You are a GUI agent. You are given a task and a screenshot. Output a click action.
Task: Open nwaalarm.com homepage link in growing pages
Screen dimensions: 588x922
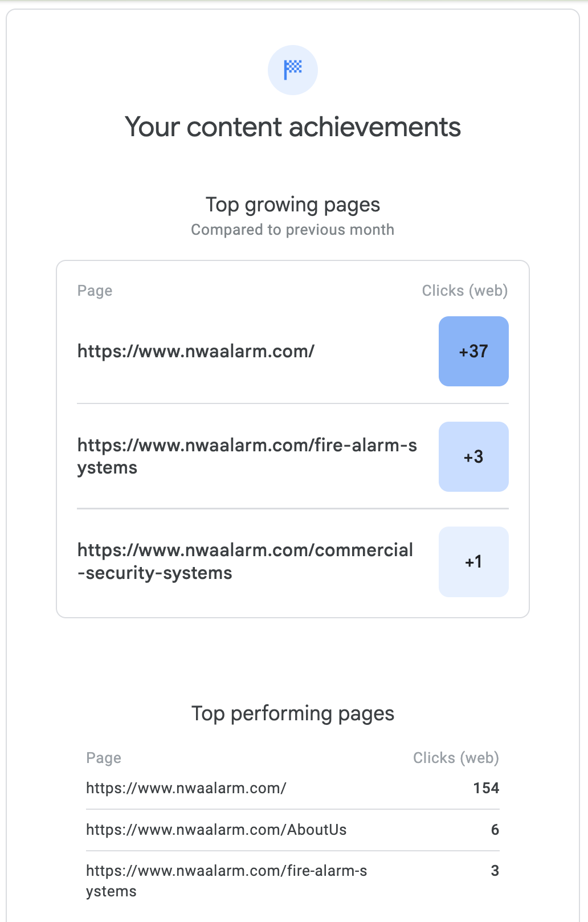click(x=196, y=352)
